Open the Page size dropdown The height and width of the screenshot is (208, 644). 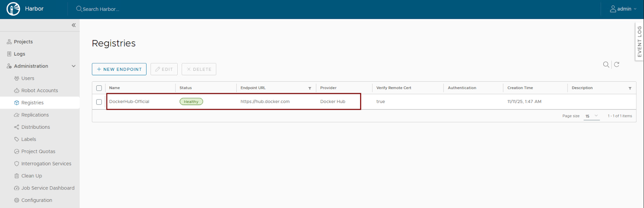pos(592,116)
